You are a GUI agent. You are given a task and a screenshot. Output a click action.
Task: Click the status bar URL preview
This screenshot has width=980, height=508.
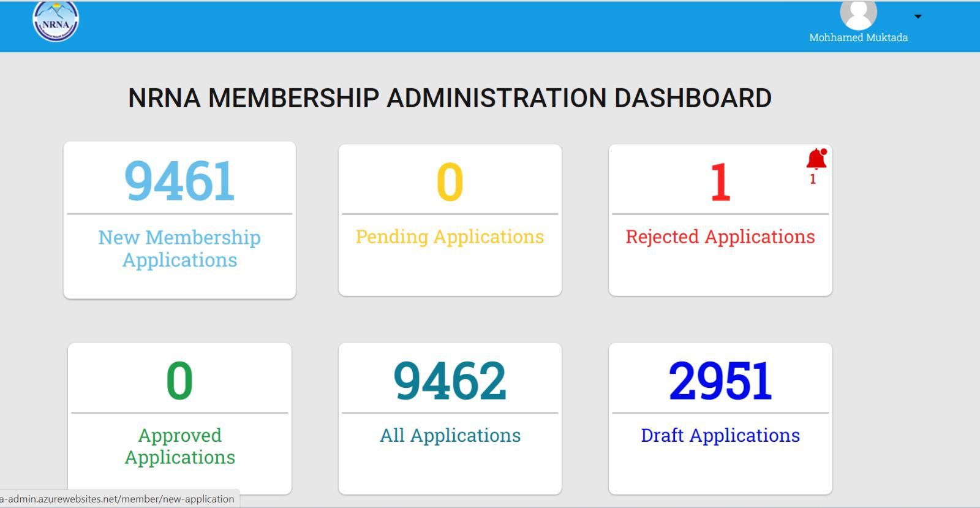(x=118, y=499)
